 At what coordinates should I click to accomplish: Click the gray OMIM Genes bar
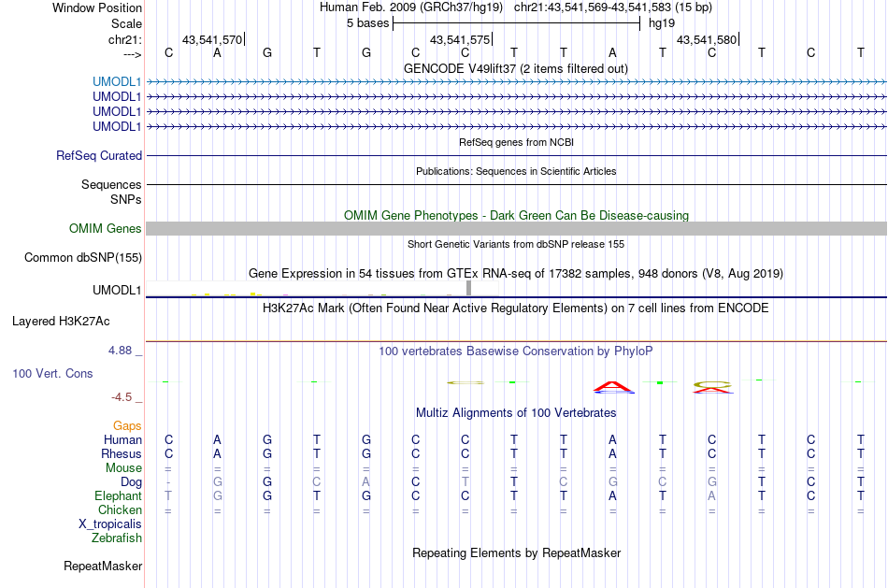point(516,228)
